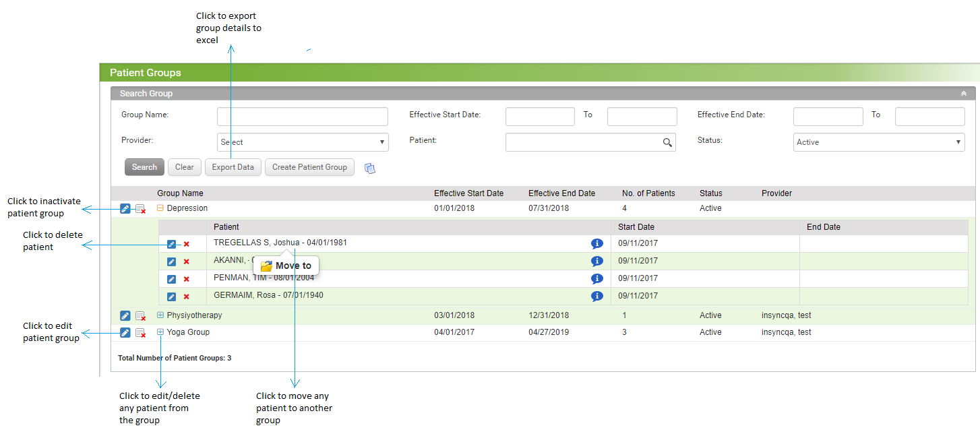Delete patient PENMAN, TIM with red X icon
The width and height of the screenshot is (980, 434).
click(186, 278)
